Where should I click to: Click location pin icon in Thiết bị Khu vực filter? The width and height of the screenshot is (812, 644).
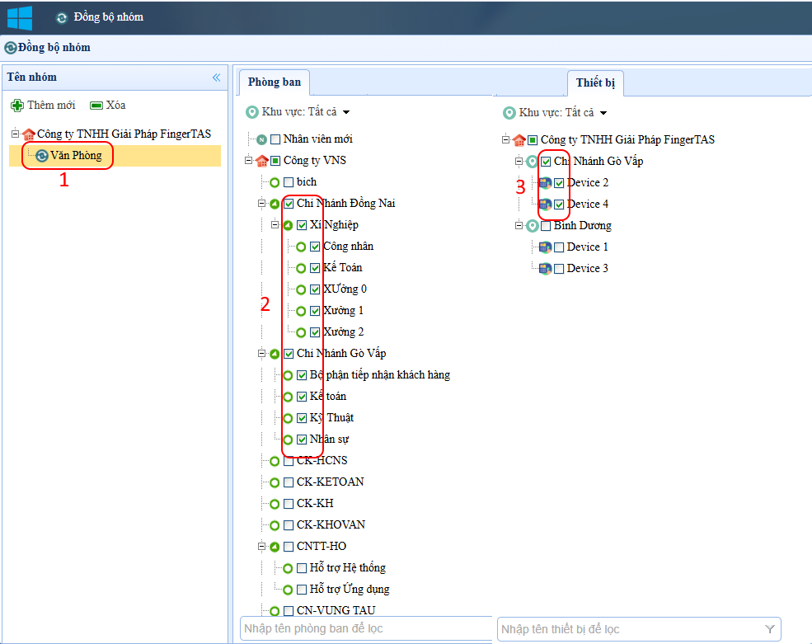pos(509,113)
